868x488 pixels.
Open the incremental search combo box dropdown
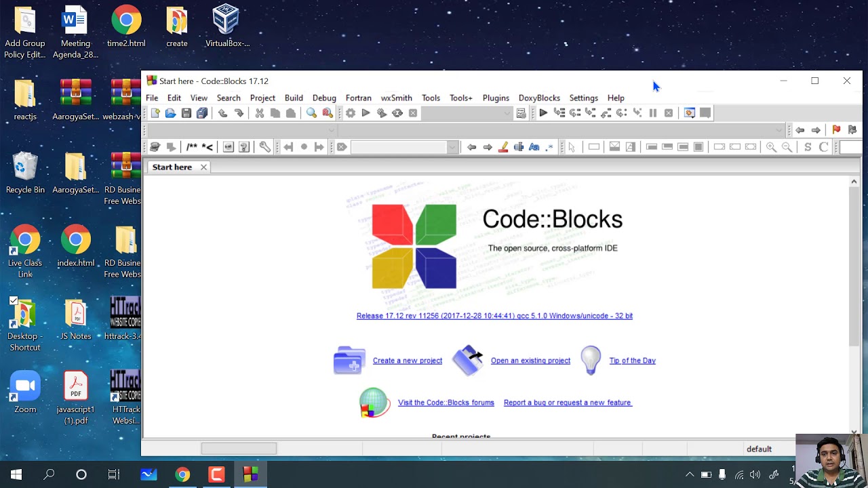tap(452, 147)
